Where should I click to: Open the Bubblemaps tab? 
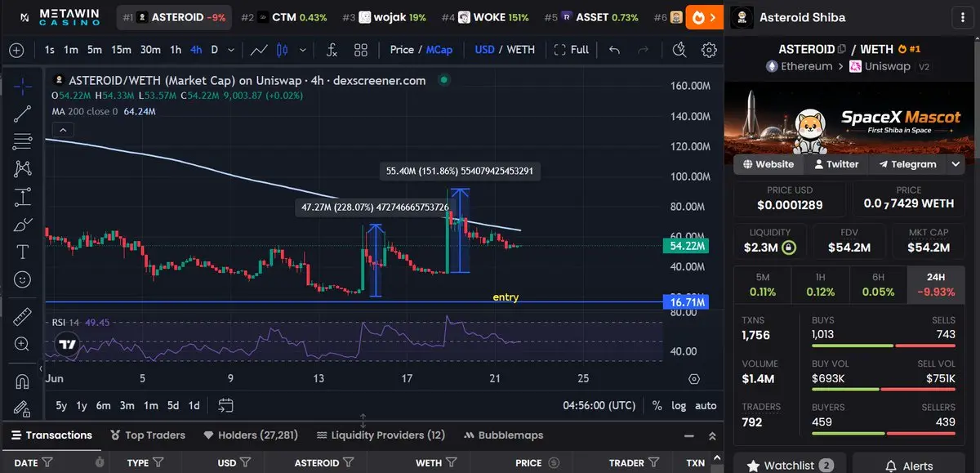[x=503, y=435]
